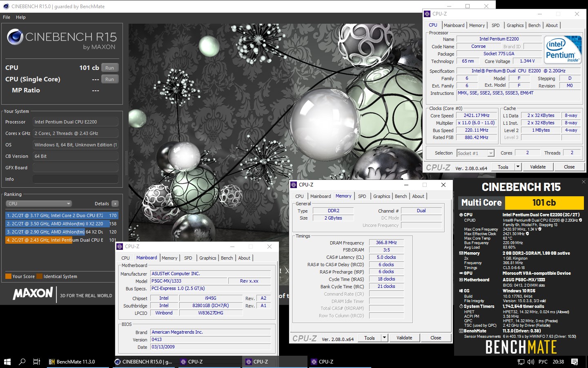This screenshot has width=588, height=368.
Task: Open the taskbar search magnifier icon
Action: [x=22, y=362]
